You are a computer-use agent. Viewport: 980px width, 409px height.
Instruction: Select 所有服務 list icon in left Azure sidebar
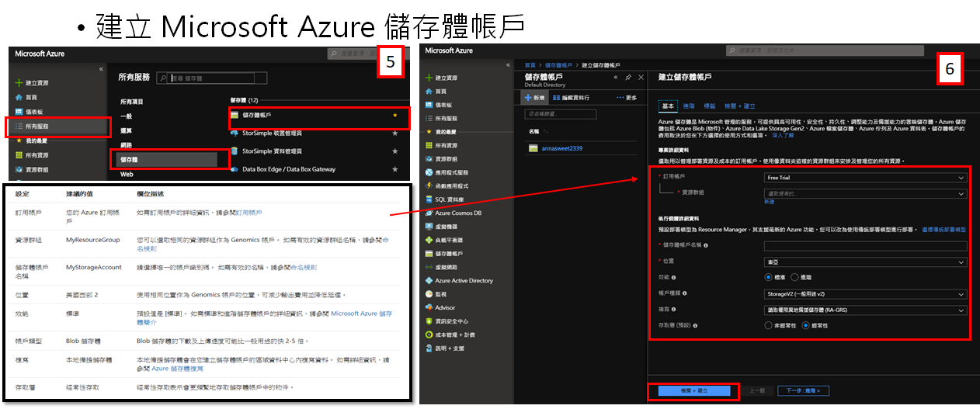pos(19,126)
